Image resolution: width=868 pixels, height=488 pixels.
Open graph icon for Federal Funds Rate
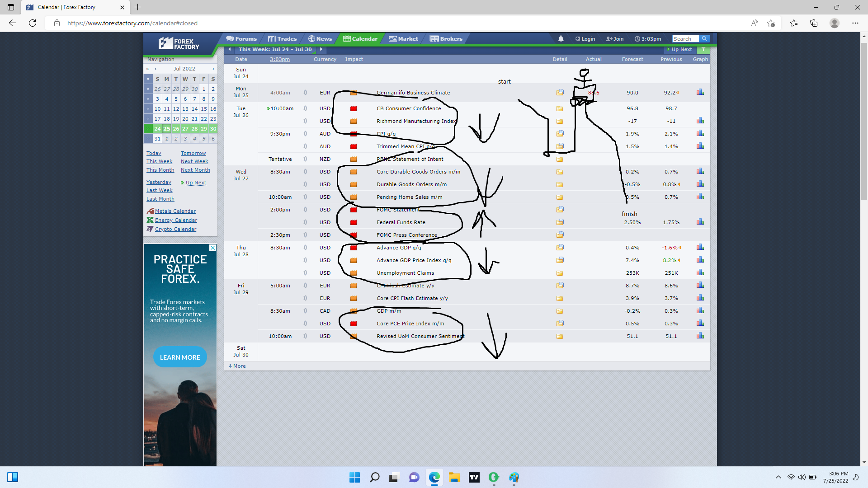[x=700, y=222]
